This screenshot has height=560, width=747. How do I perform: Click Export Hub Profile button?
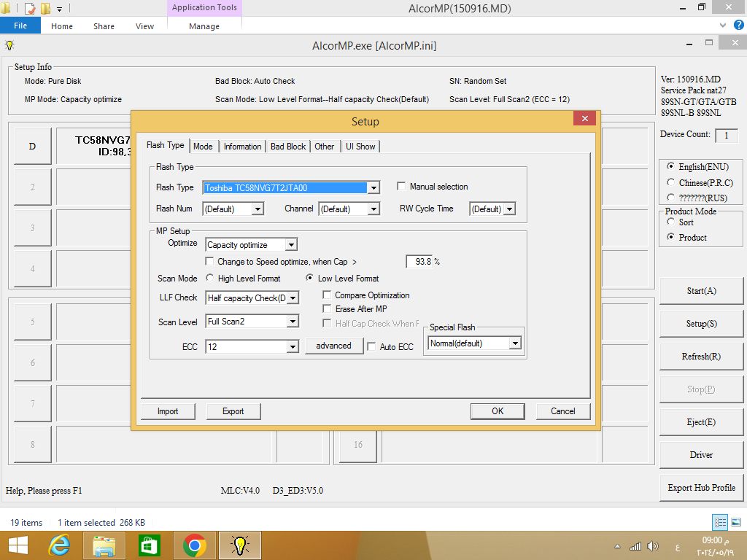point(701,488)
